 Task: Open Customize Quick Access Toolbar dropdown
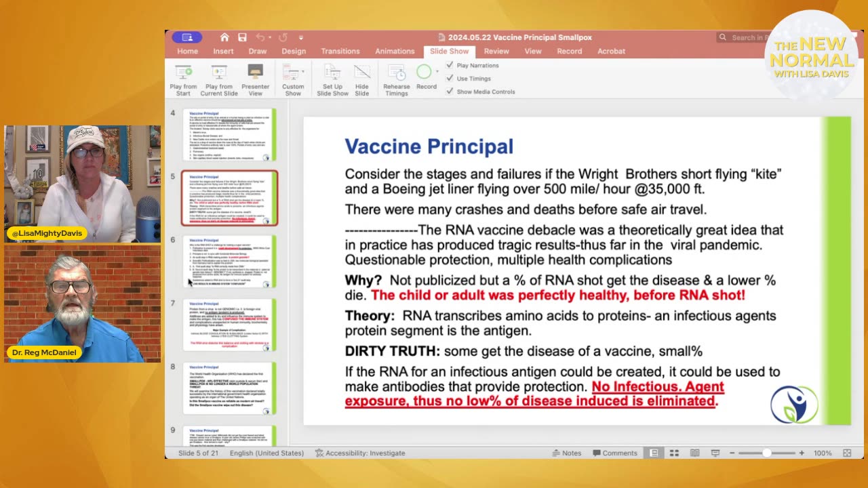pos(301,37)
